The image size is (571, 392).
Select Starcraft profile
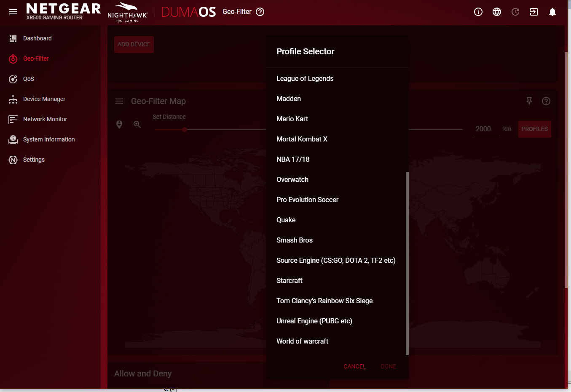(336, 280)
